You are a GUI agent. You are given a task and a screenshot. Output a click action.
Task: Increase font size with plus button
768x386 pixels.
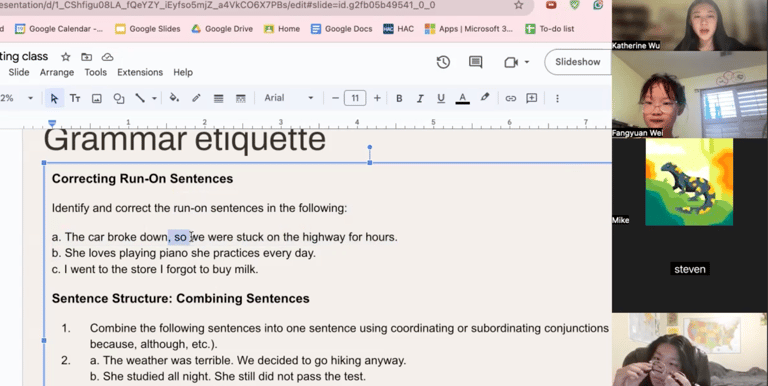[x=377, y=98]
